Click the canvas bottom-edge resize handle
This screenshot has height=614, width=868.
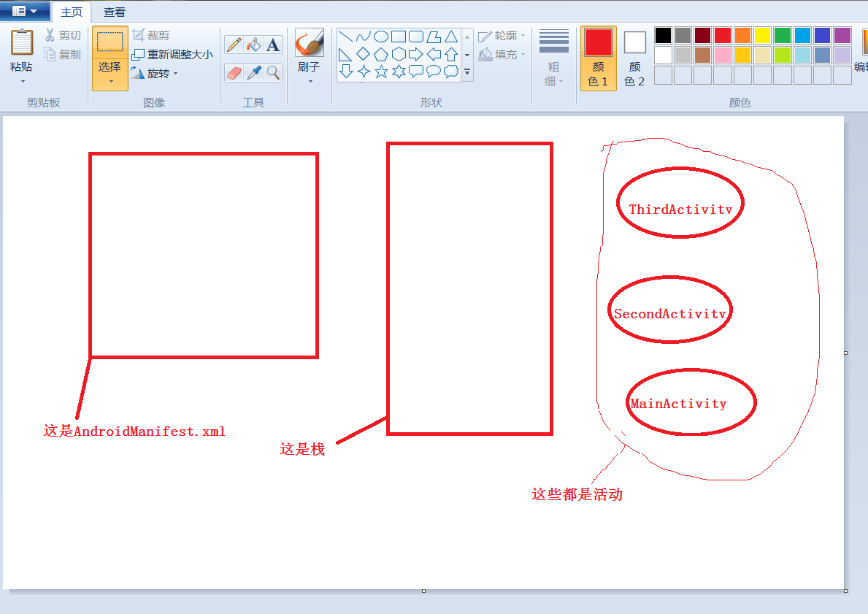pos(423,591)
